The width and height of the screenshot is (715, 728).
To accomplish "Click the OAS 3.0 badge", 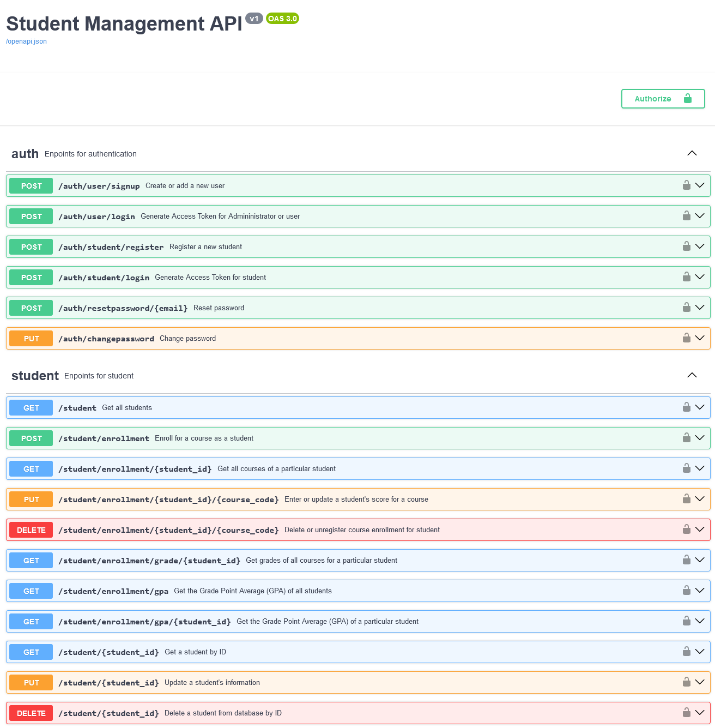I will (282, 18).
